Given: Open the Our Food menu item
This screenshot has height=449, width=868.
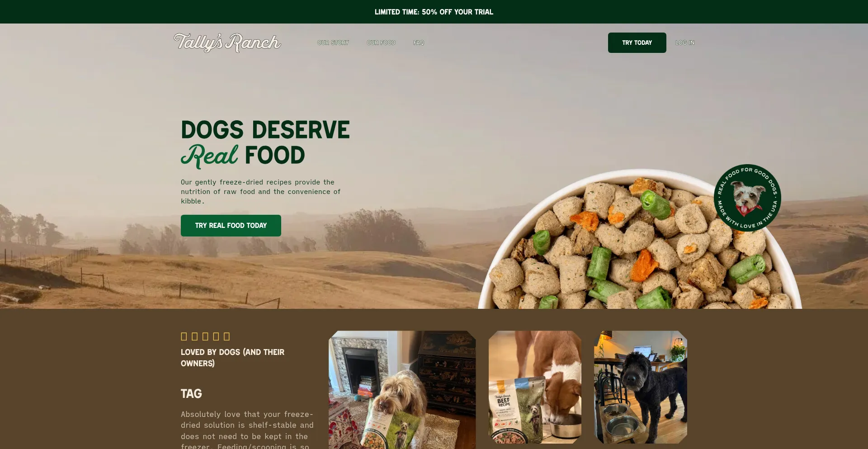Looking at the screenshot, I should (381, 43).
